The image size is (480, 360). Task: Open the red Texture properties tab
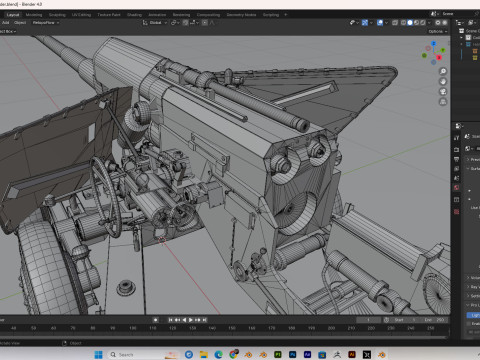point(457,212)
